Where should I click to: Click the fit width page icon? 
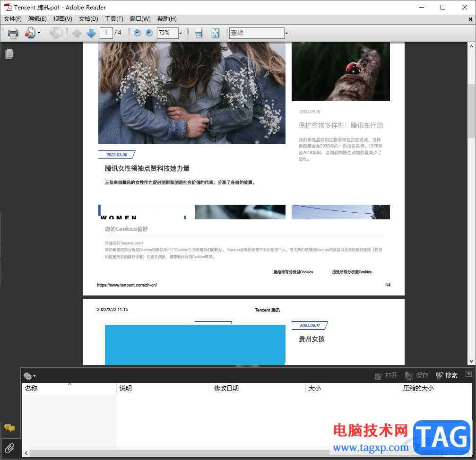tap(198, 33)
